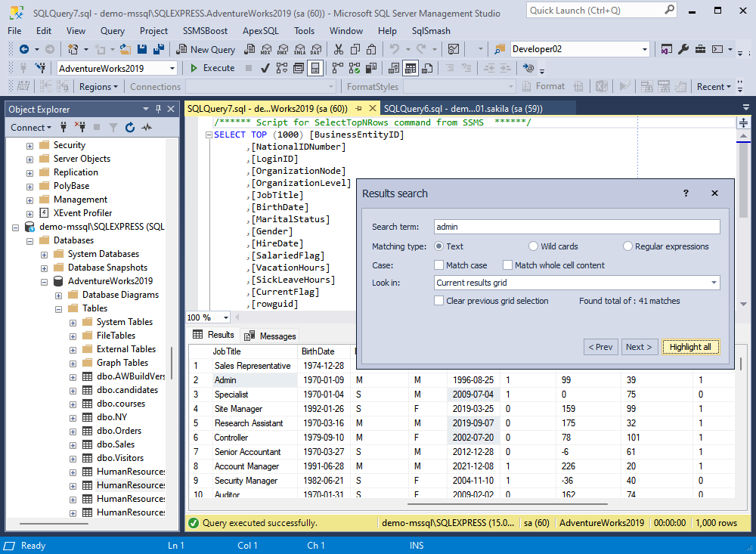This screenshot has height=554, width=756.
Task: Click the Parse checkmark icon
Action: tap(265, 68)
